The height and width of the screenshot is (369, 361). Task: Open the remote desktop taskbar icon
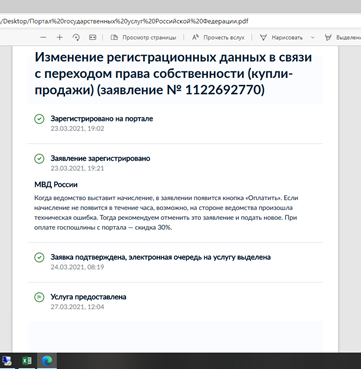click(x=7, y=361)
